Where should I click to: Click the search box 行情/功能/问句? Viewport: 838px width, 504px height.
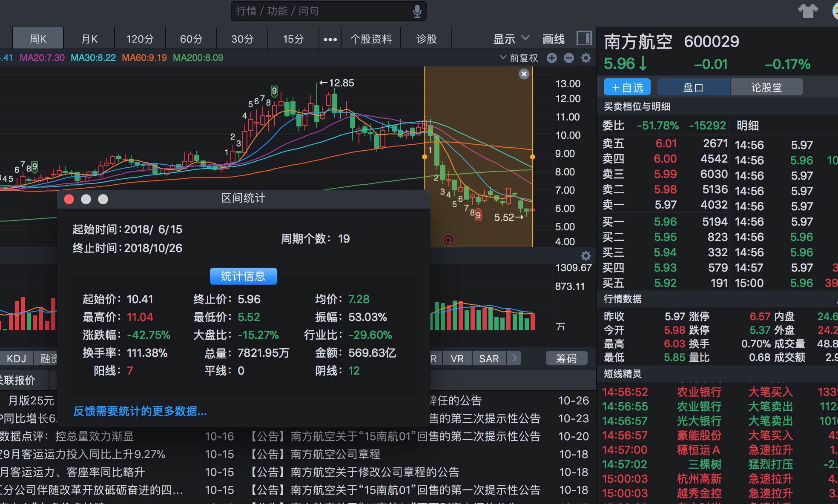click(x=328, y=11)
